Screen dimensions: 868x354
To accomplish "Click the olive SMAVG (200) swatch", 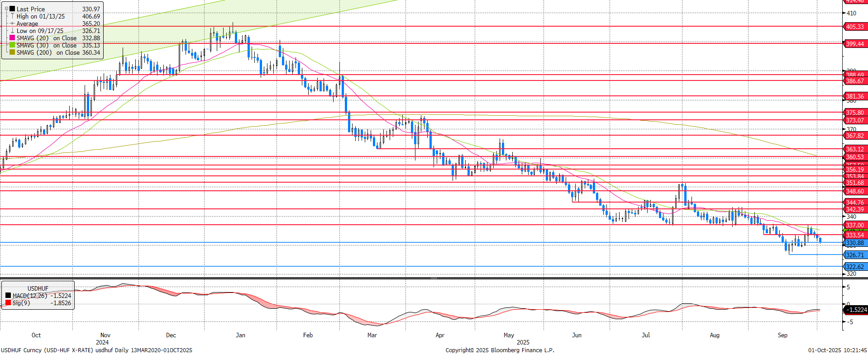I will point(12,52).
